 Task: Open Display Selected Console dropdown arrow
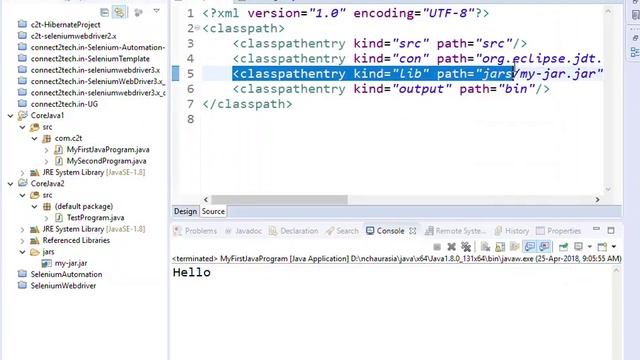tap(589, 247)
